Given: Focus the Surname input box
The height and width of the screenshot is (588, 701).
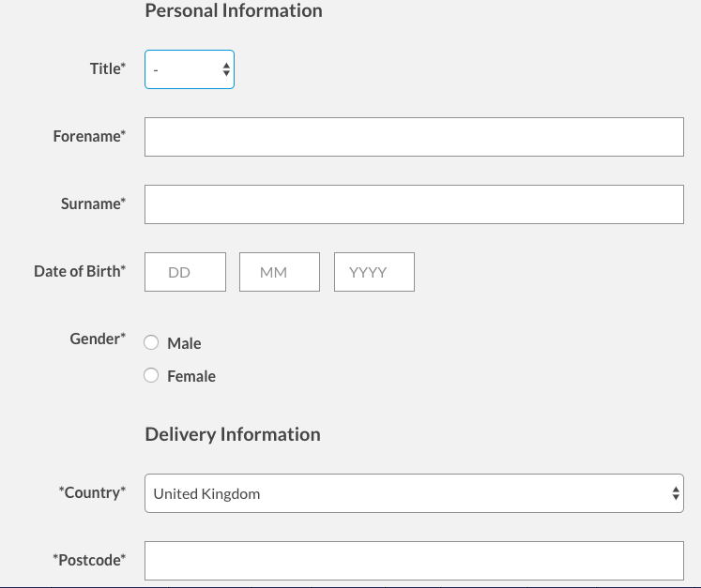Looking at the screenshot, I should [x=413, y=204].
